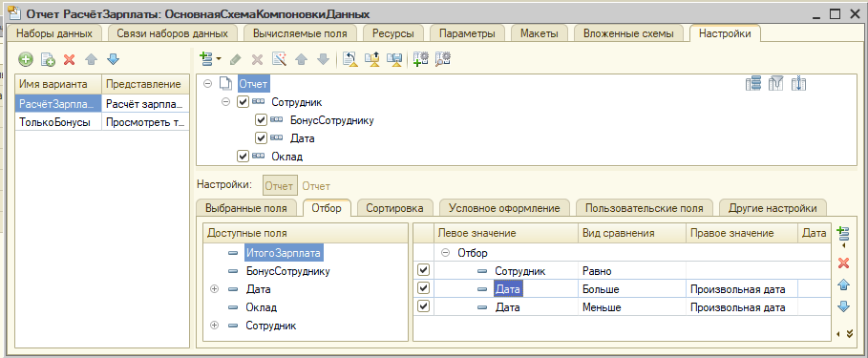
Task: Move the filter item up with blue arrow
Action: (843, 284)
